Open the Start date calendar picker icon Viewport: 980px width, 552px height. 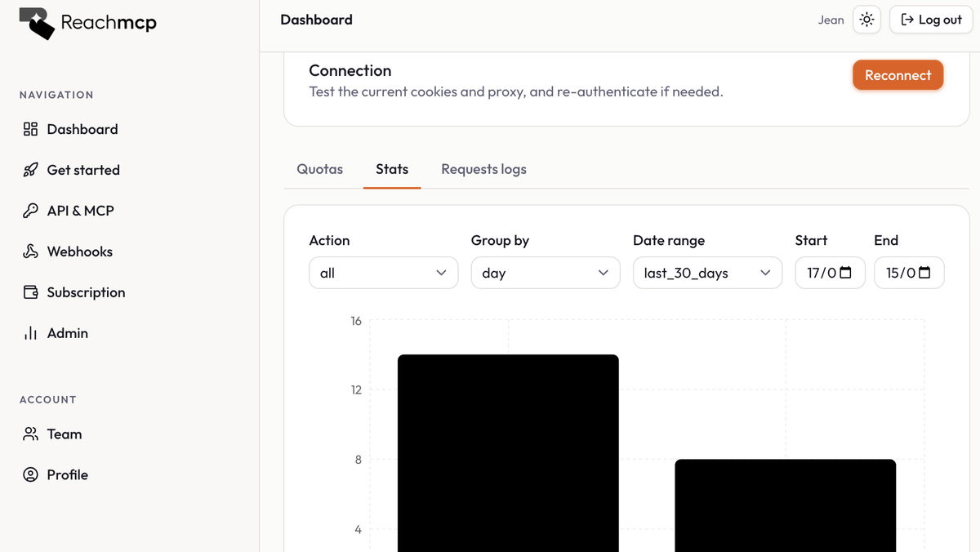pyautogui.click(x=845, y=273)
